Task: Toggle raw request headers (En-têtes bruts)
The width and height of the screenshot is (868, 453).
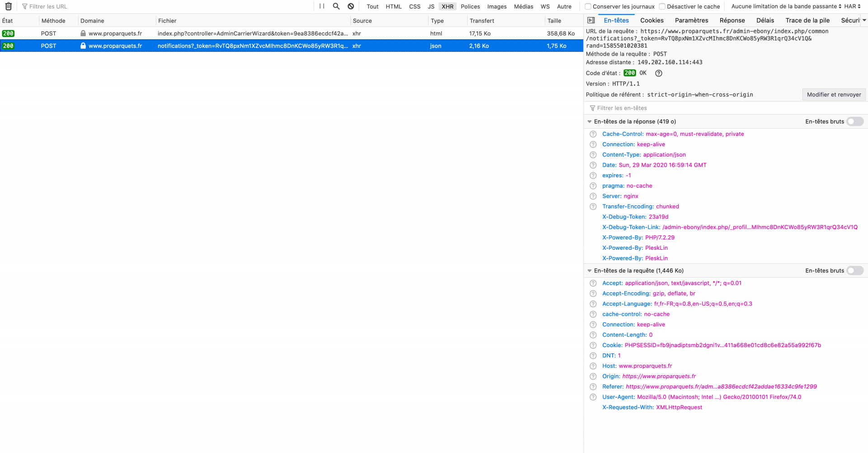Action: (855, 271)
